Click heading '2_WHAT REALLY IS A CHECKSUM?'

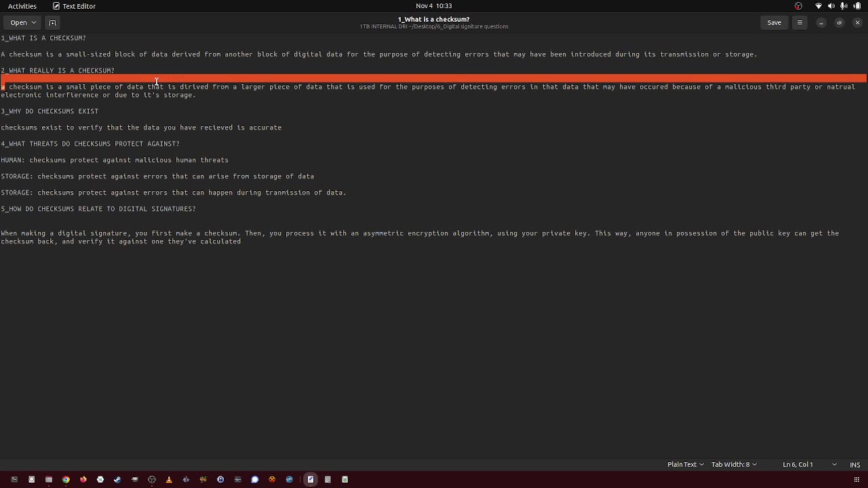(x=58, y=70)
